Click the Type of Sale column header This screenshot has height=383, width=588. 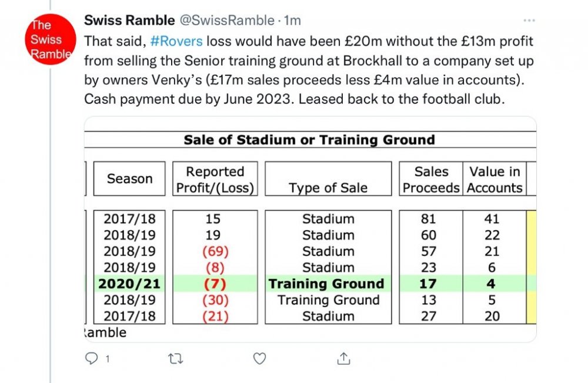[x=328, y=187]
